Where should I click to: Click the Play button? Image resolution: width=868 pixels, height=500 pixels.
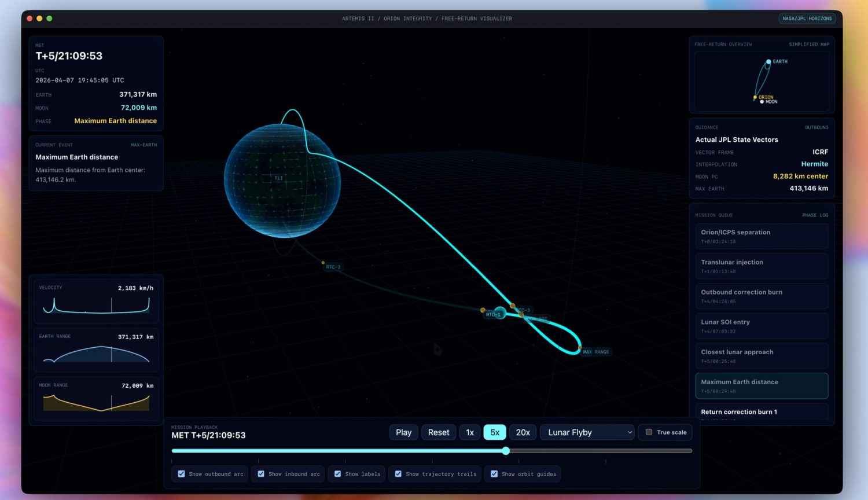coord(403,432)
